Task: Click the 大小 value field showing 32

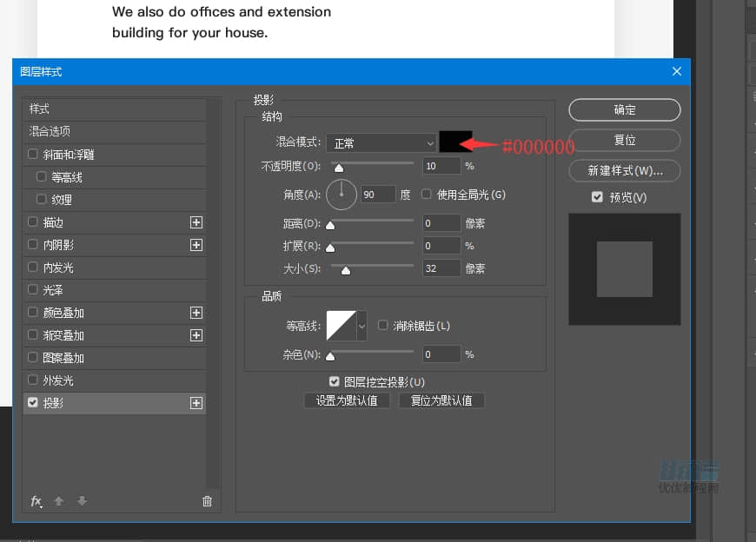Action: click(x=441, y=268)
